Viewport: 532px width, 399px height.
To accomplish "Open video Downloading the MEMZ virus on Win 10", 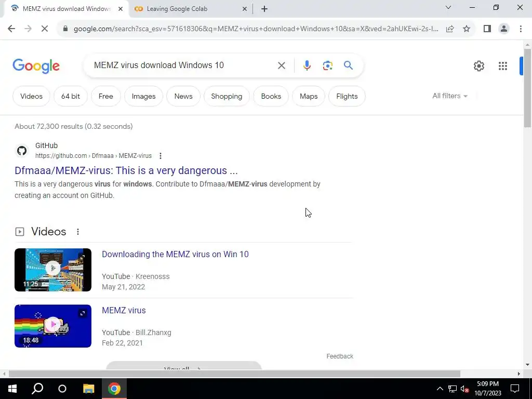I will pos(175,254).
